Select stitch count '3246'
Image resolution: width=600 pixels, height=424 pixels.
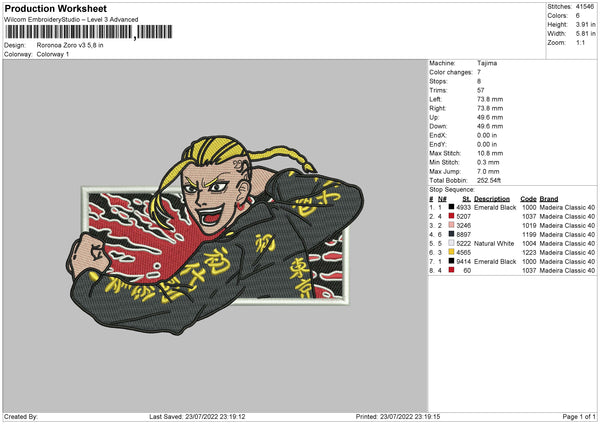pyautogui.click(x=463, y=225)
